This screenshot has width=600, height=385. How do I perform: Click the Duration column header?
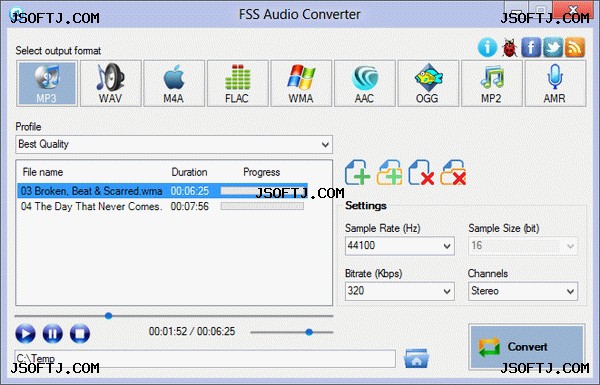(x=189, y=172)
